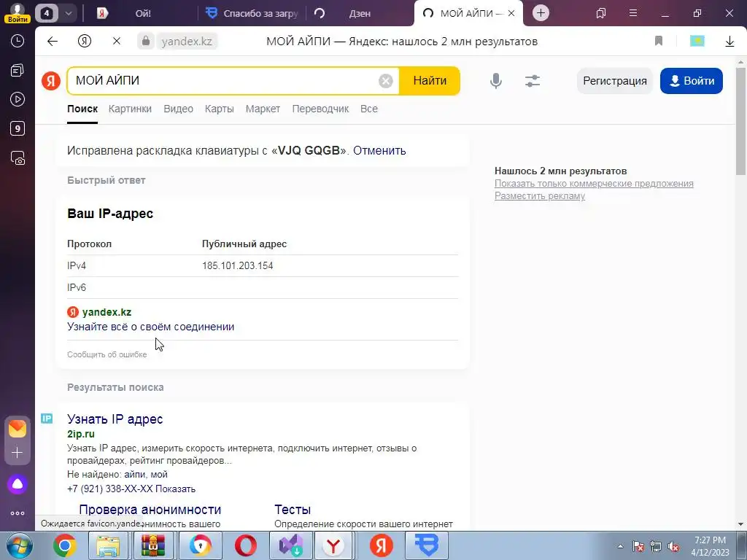Open downloads with the arrow icon
The image size is (747, 560).
pos(729,42)
